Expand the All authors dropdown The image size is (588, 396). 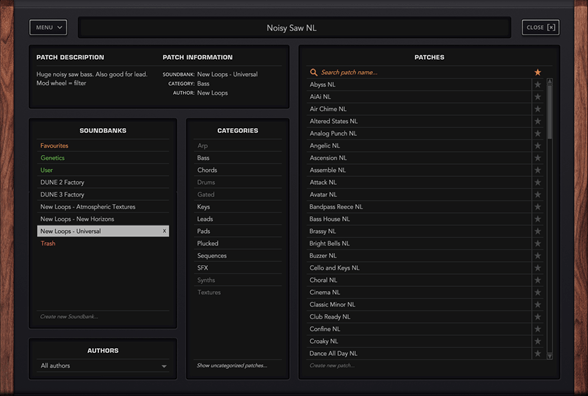[103, 366]
